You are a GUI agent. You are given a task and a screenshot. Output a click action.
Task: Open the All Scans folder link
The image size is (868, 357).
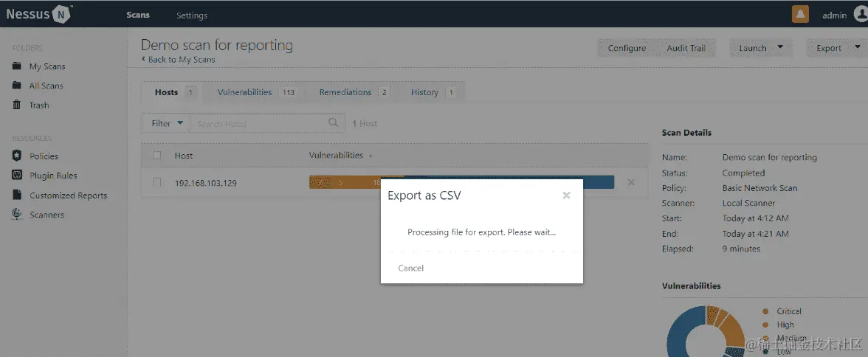(x=46, y=86)
